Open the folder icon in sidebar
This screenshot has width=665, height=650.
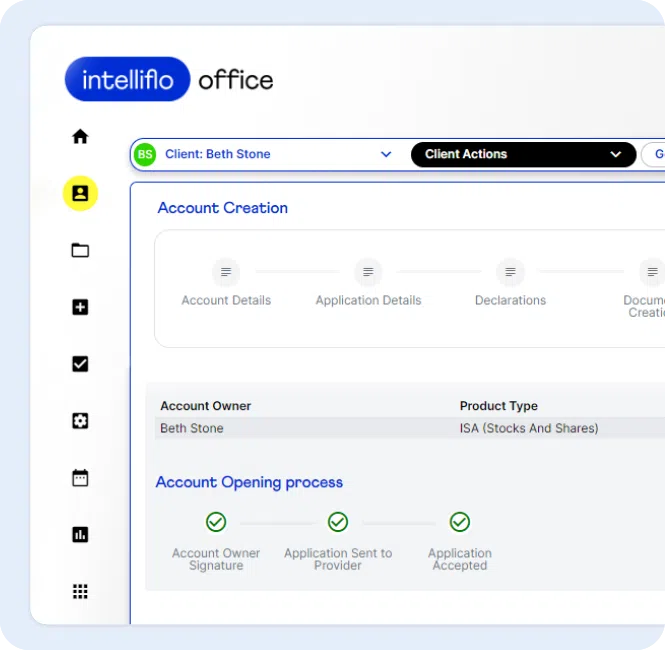tap(80, 250)
